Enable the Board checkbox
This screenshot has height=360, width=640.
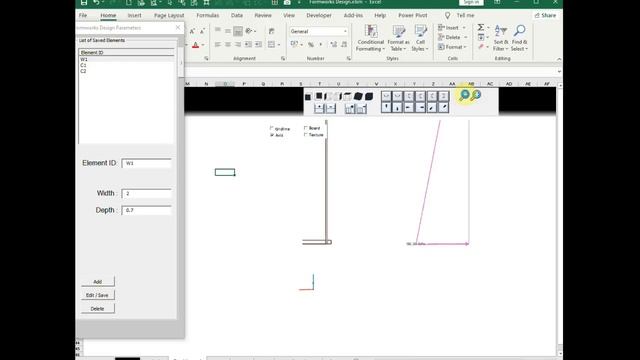(305, 128)
